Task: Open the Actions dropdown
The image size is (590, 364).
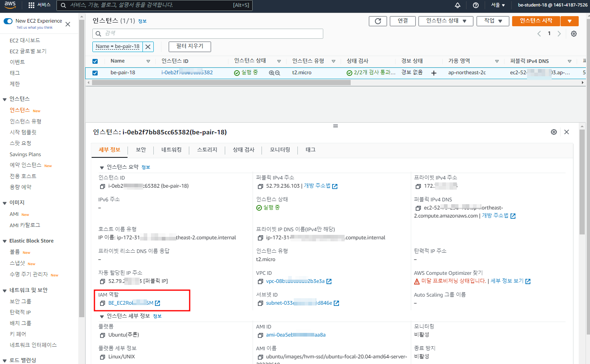Action: click(x=493, y=21)
